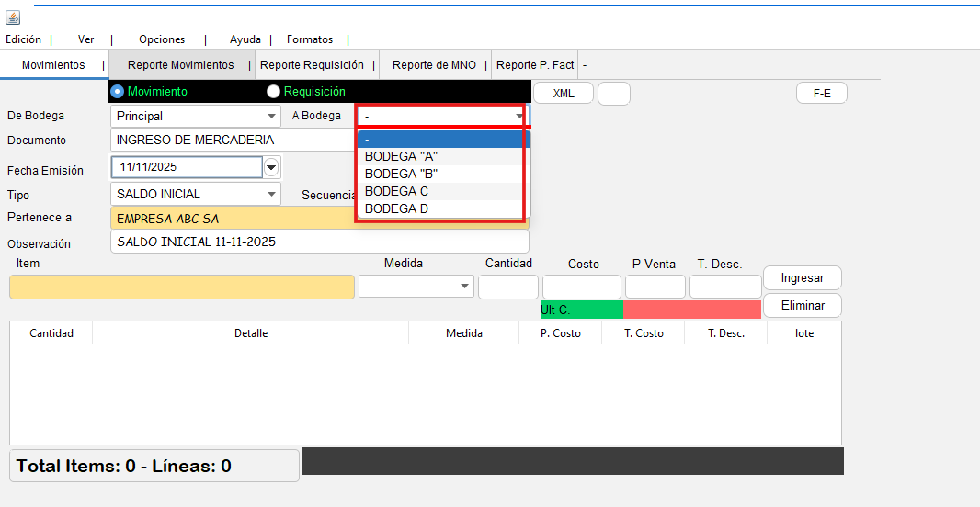980x507 pixels.
Task: Switch to Reporte Movimientos tab
Action: pos(180,65)
